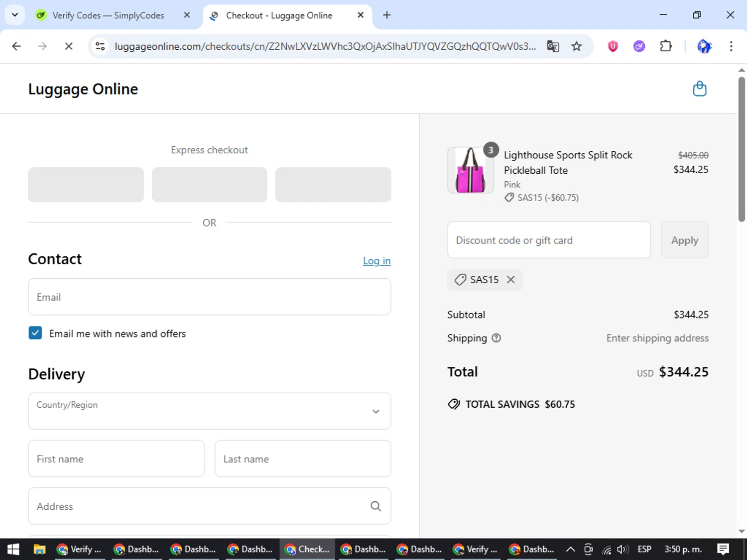Open the purple round extension icon
Image resolution: width=747 pixels, height=560 pixels.
coord(639,46)
